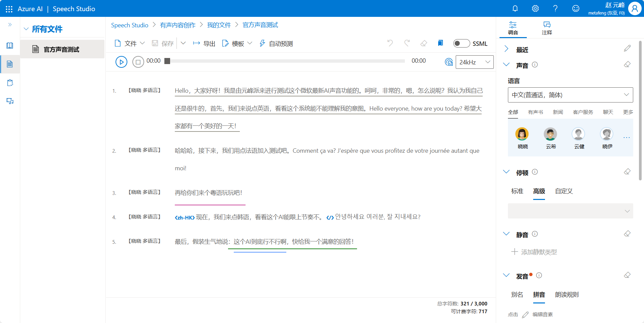Viewport: 644px width, 323px height.
Task: Show info for 发音 section
Action: 539,275
